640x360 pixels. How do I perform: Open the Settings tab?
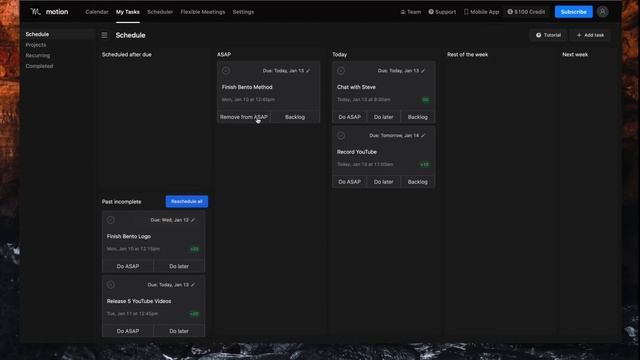point(243,12)
